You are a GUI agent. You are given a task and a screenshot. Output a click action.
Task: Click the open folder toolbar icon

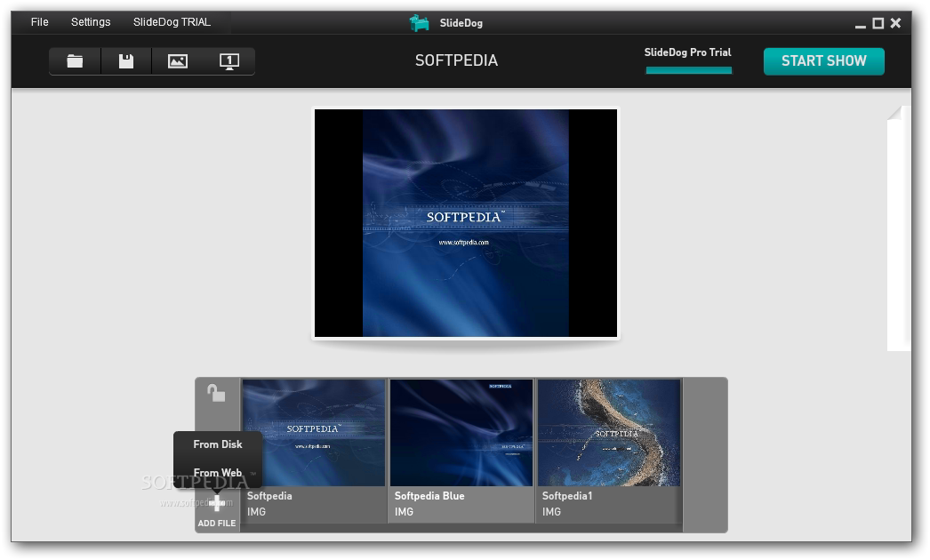click(x=75, y=61)
